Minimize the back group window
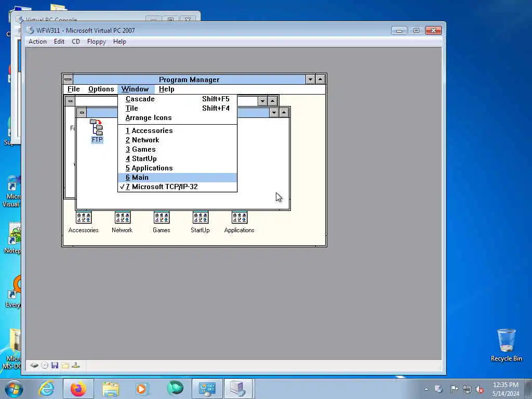This screenshot has width=532, height=399. (262, 101)
